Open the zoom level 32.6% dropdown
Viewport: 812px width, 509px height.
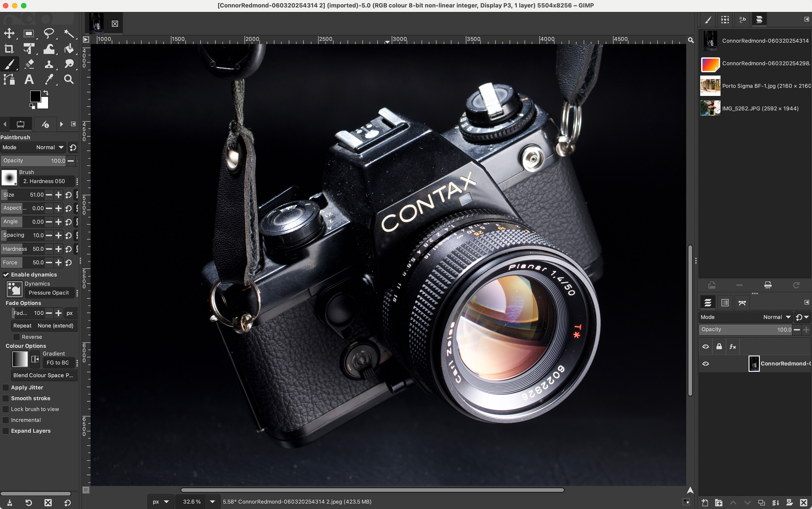[212, 502]
